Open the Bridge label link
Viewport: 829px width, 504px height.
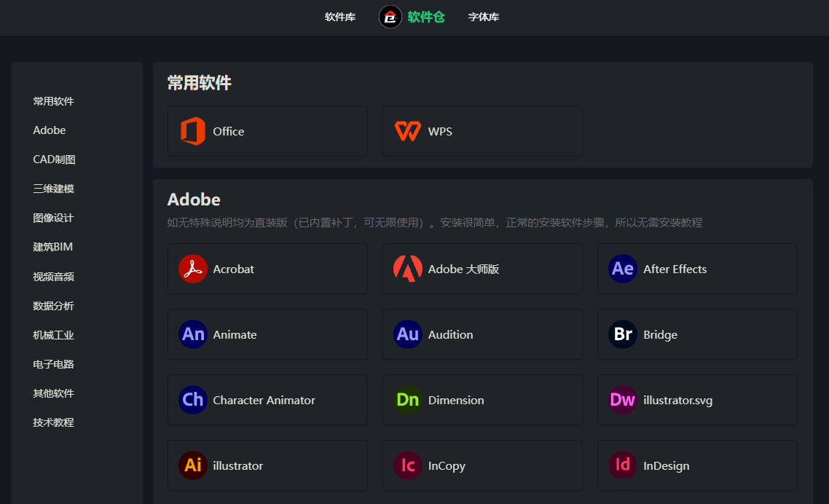(660, 335)
